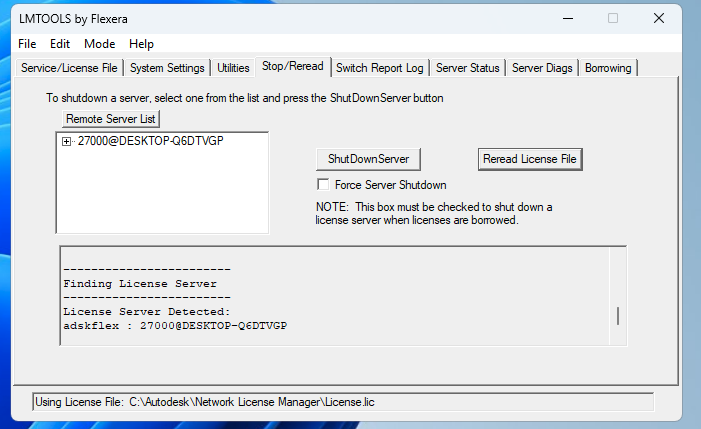Select 27000@DESKTOP-Q6DTVGP in server list
Viewport: 701px width, 429px height.
pyautogui.click(x=151, y=141)
